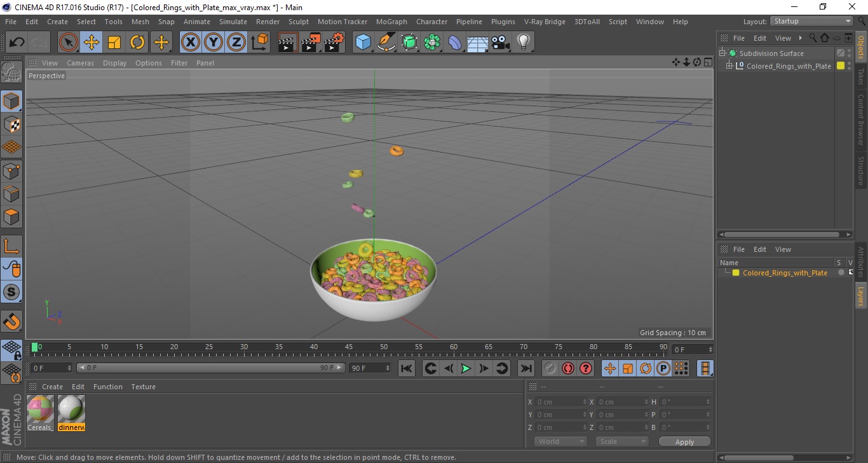The width and height of the screenshot is (868, 463).
Task: Open viewport Display menu
Action: click(115, 63)
